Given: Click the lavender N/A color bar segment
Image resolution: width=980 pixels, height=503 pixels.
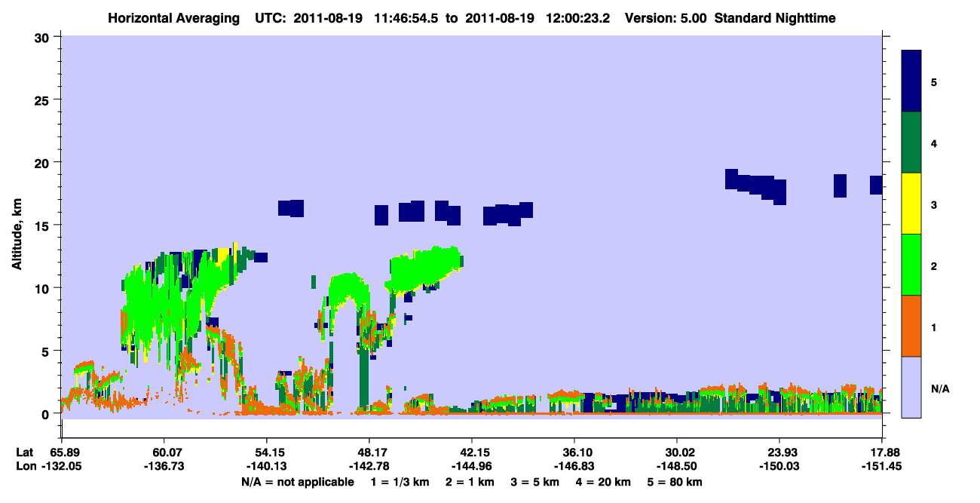Looking at the screenshot, I should [911, 387].
